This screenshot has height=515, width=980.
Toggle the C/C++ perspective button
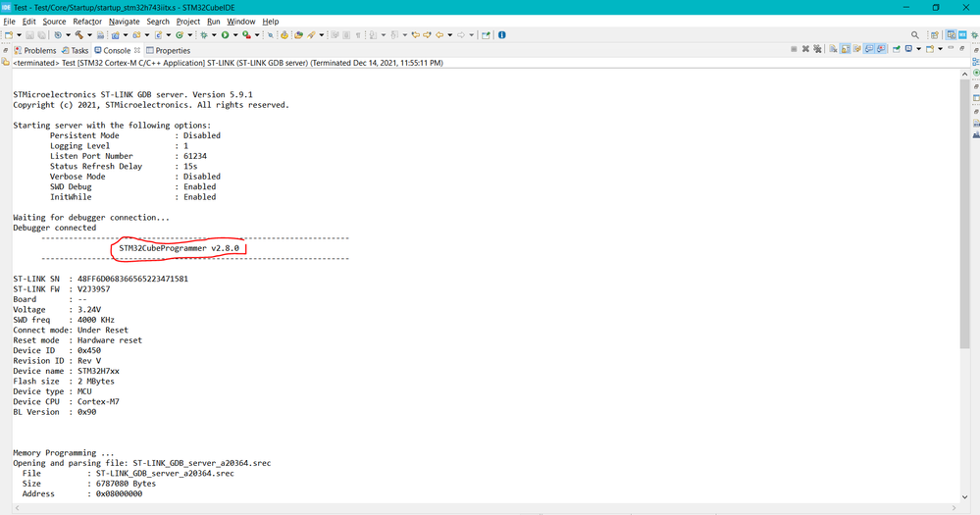coord(951,35)
